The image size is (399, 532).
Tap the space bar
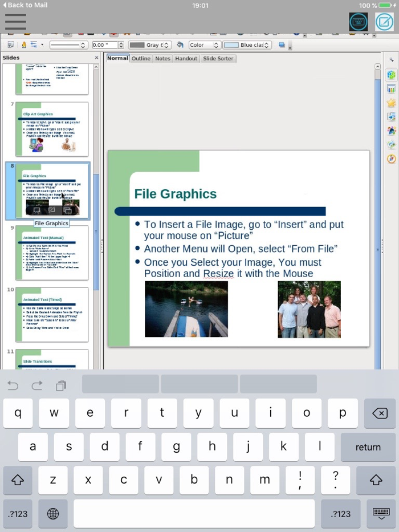194,514
